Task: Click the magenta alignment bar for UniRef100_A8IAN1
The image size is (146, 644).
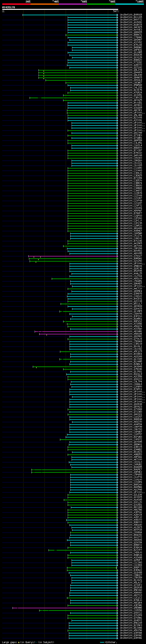Action: [76, 331]
